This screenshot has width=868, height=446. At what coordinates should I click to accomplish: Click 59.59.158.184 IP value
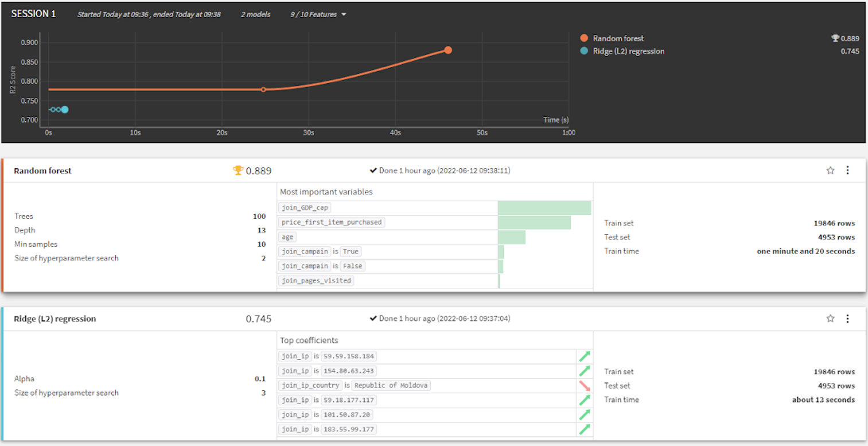(349, 357)
